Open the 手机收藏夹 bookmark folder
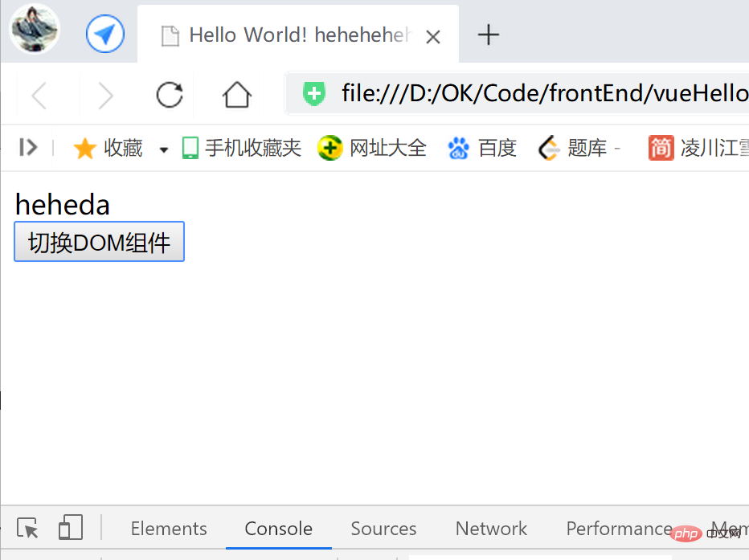Screen dimensions: 749x560 (x=242, y=148)
